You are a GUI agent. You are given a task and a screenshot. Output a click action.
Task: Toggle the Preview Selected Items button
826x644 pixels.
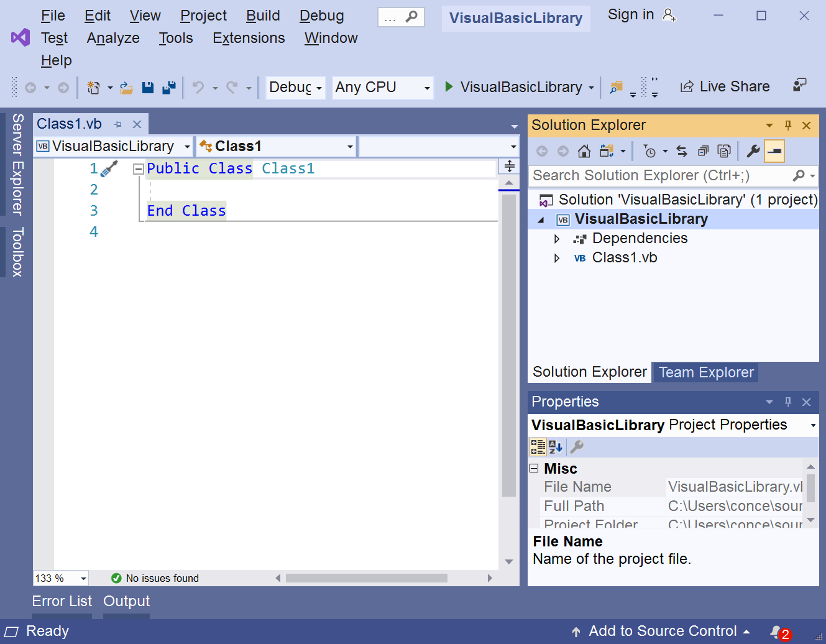coord(774,151)
